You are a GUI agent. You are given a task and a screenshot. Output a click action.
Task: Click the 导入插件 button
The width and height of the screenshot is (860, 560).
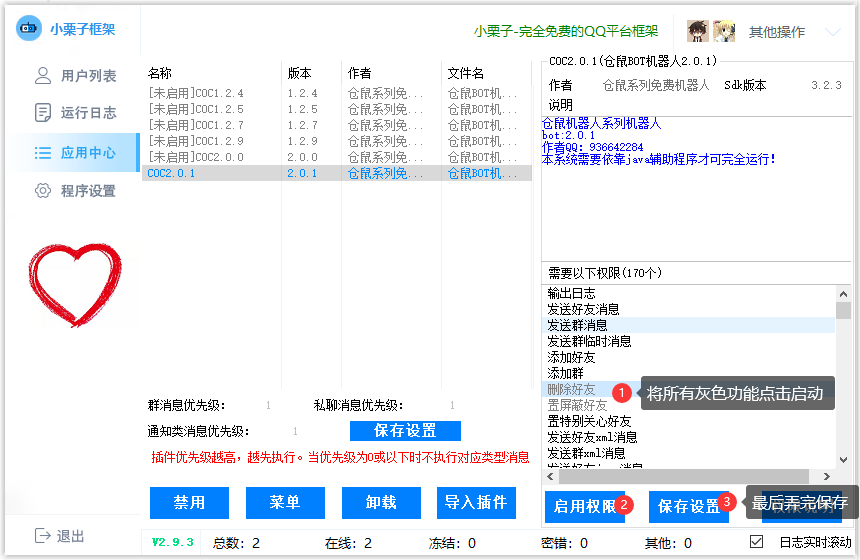coord(476,502)
